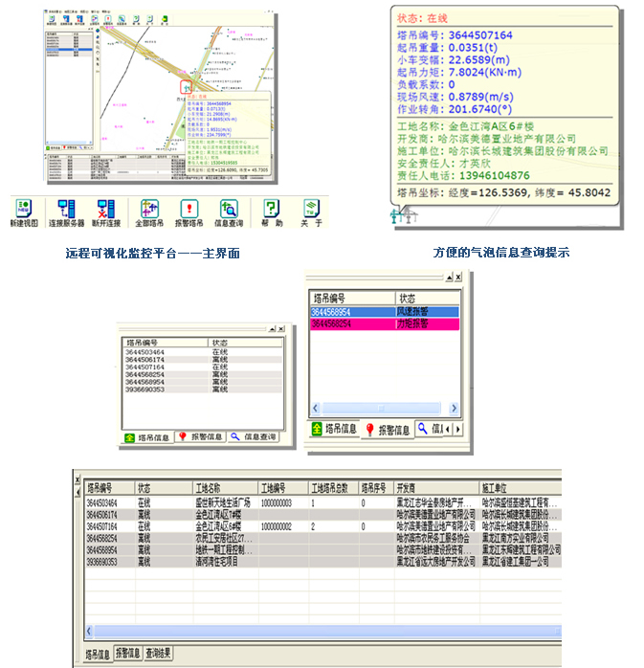Switch to 报警信息 tab in bottom table
Viewport: 644px width, 668px height.
pyautogui.click(x=128, y=653)
